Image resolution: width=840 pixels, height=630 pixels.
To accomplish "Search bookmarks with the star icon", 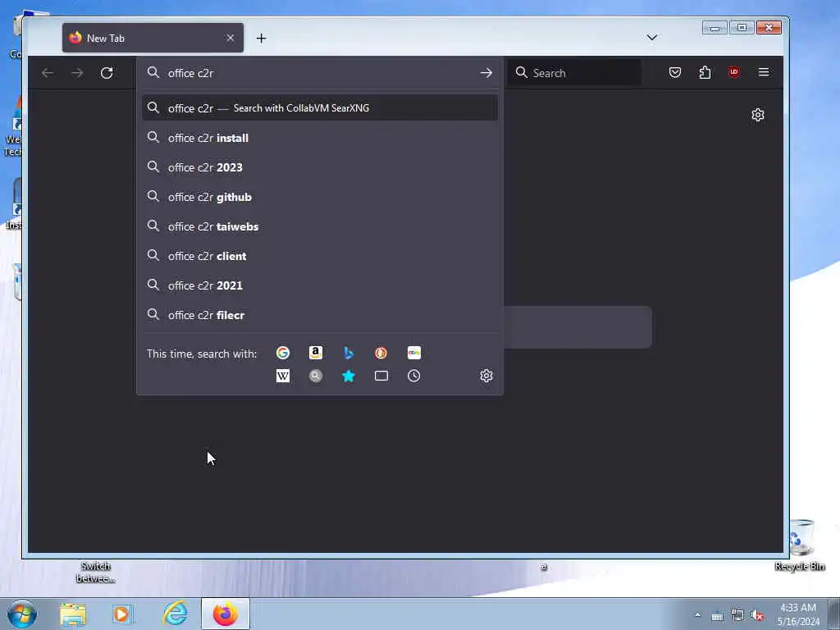I will 348,376.
